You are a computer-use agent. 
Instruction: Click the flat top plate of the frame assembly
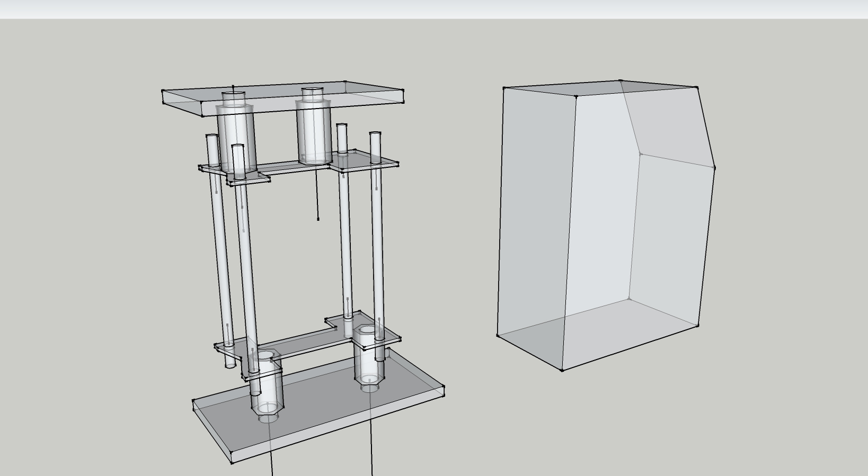click(x=283, y=99)
